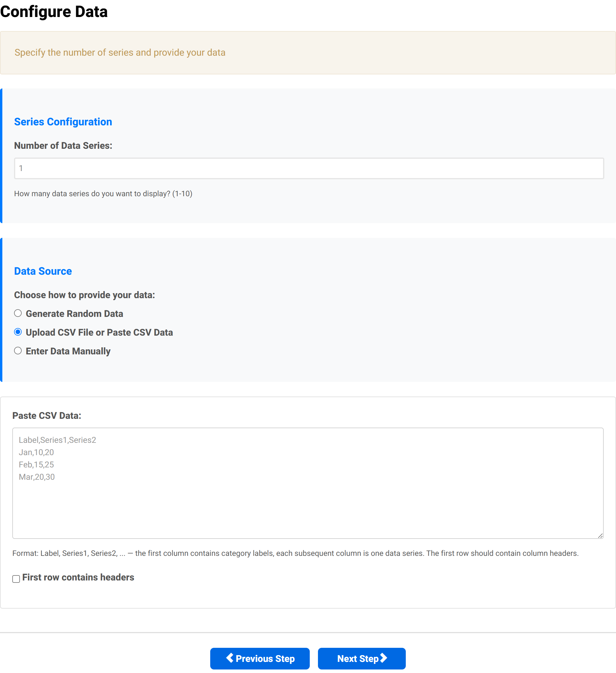This screenshot has height=673, width=616.
Task: Click 'Choose how to provide your data:' label
Action: 84,295
